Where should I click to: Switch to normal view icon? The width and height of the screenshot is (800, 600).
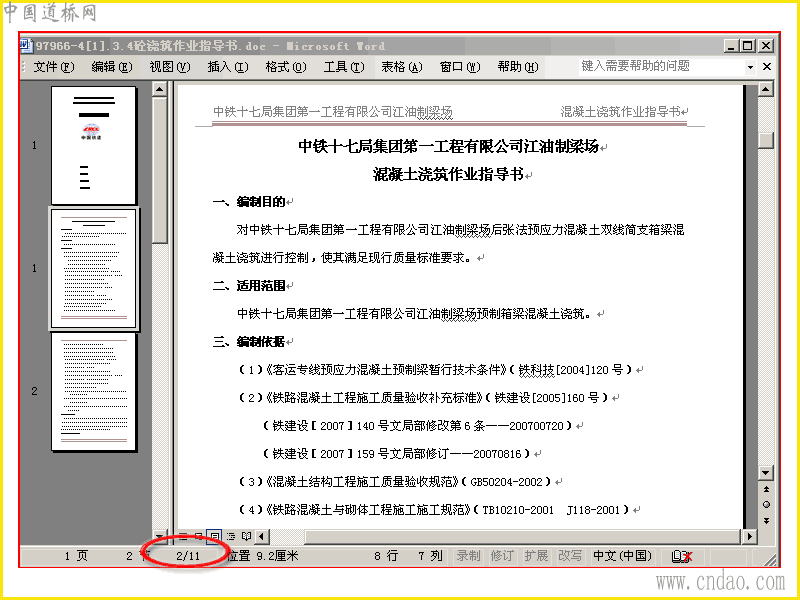[x=184, y=536]
